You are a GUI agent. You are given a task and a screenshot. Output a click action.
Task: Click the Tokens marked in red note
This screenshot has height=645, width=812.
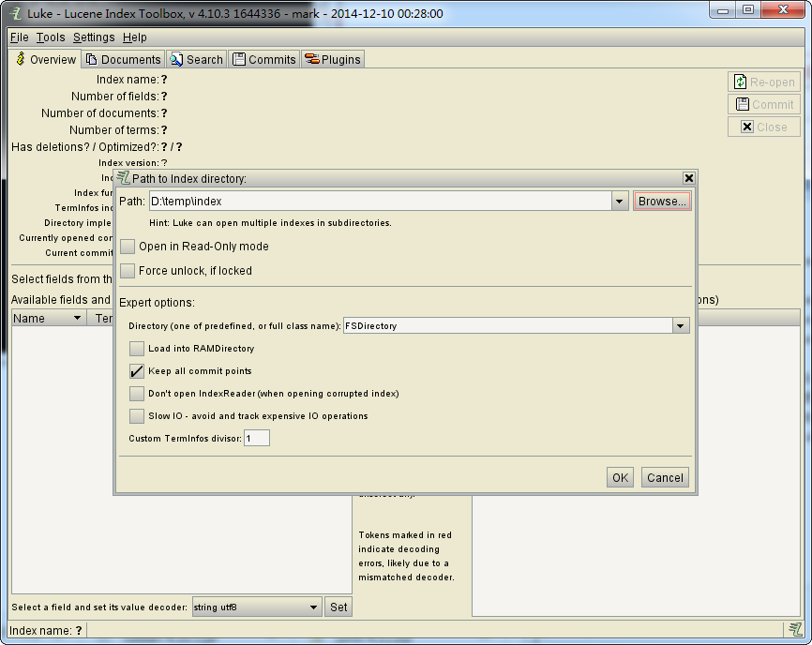[x=407, y=556]
